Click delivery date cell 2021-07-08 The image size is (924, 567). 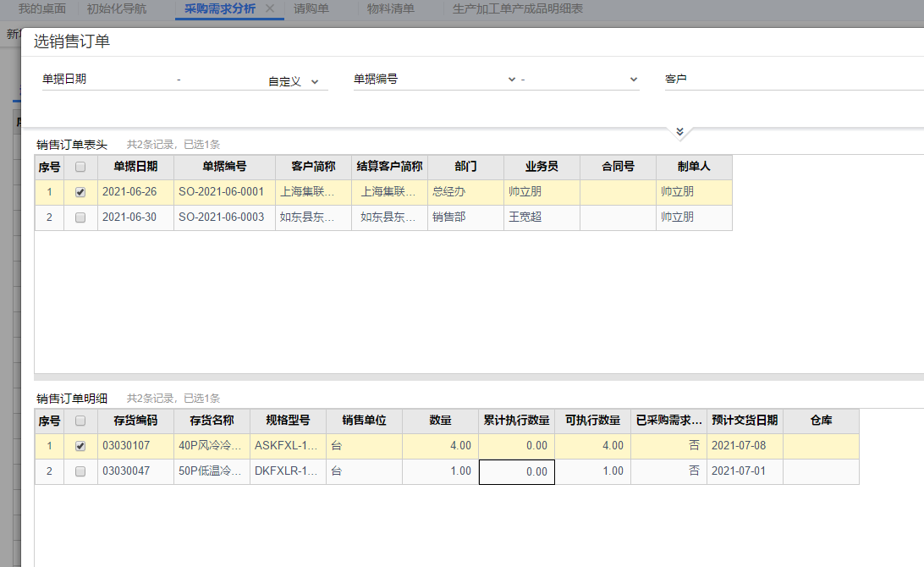point(745,446)
